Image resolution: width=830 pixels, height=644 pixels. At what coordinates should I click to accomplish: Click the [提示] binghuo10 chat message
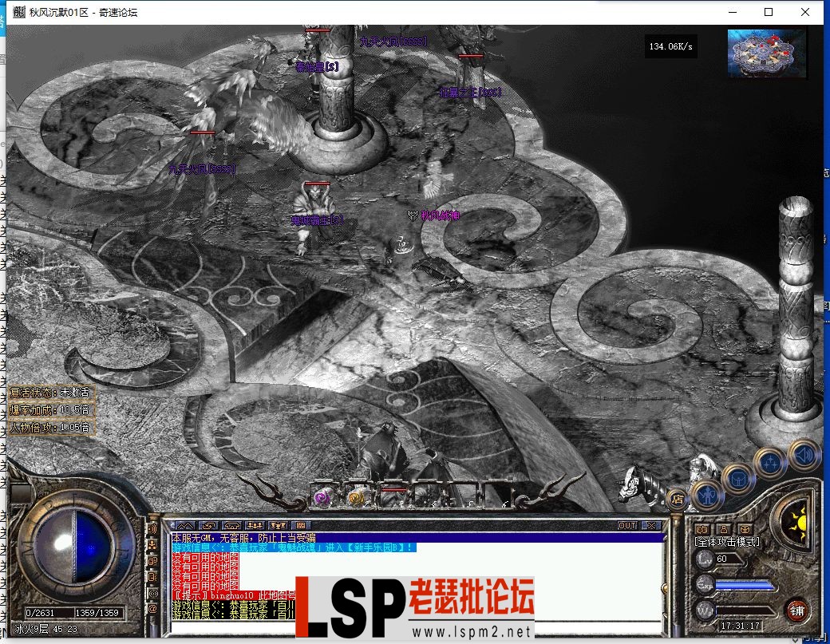tap(233, 595)
